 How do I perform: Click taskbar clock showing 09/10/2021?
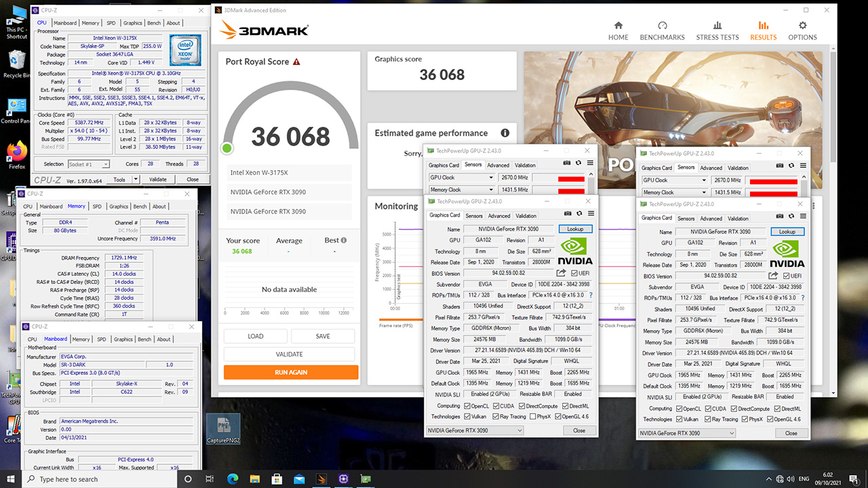pos(829,479)
